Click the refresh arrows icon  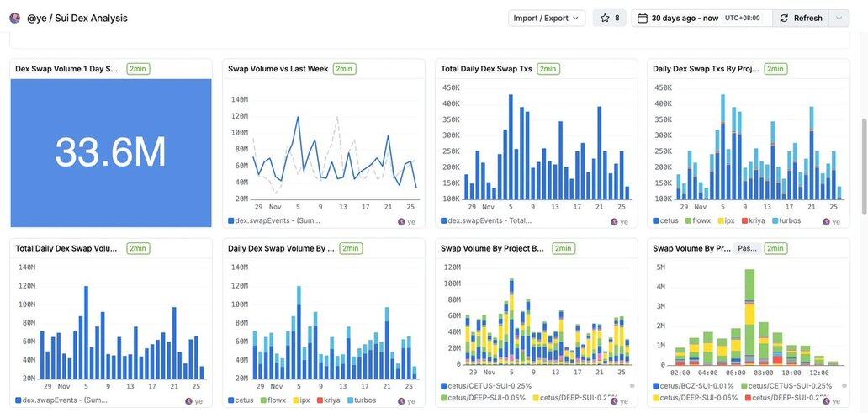[784, 18]
